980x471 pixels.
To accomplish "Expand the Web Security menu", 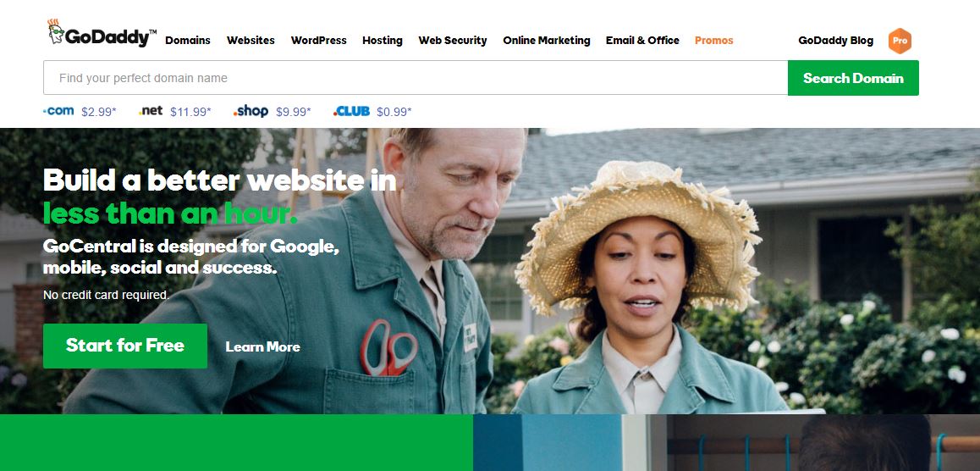I will coord(453,40).
